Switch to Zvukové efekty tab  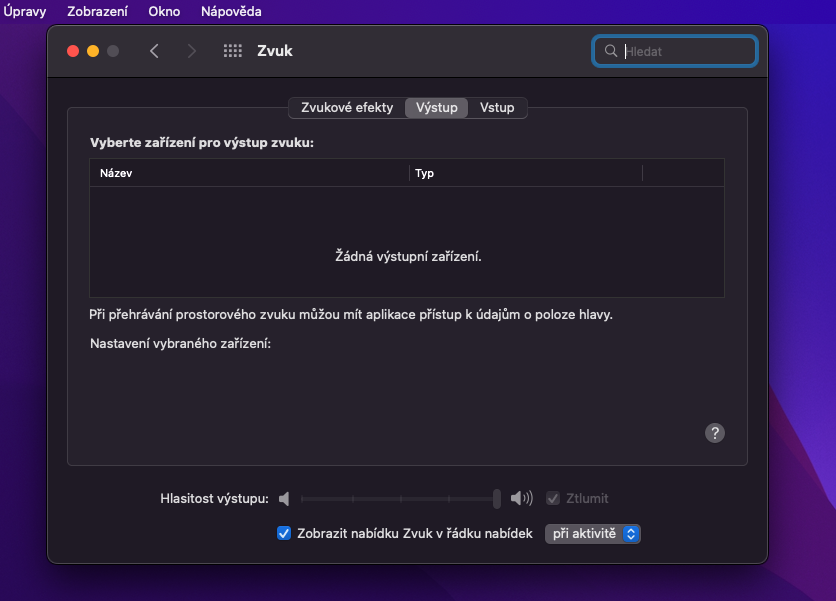[347, 108]
